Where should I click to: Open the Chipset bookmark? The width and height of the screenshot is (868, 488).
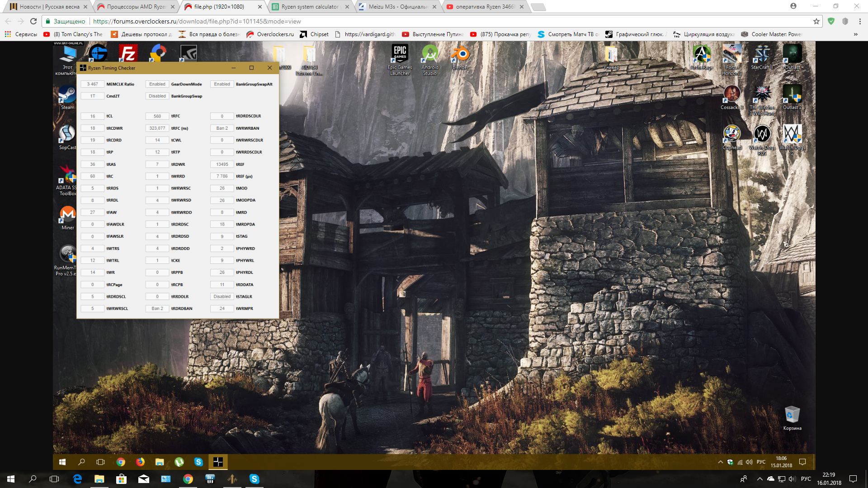click(314, 34)
